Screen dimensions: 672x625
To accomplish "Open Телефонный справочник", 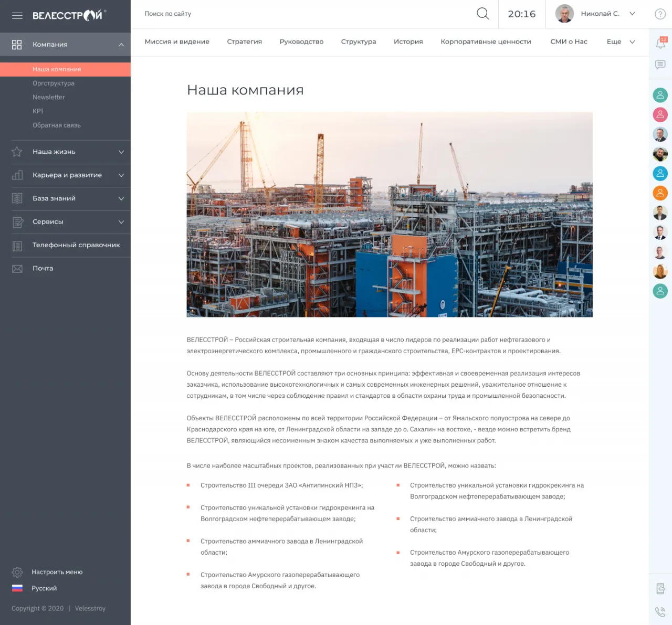I will [76, 245].
